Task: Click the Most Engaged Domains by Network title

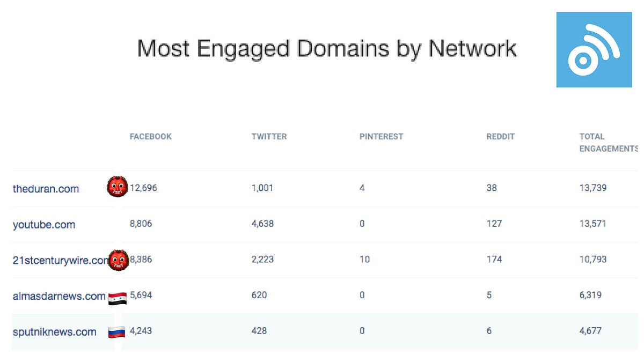Action: [x=327, y=49]
